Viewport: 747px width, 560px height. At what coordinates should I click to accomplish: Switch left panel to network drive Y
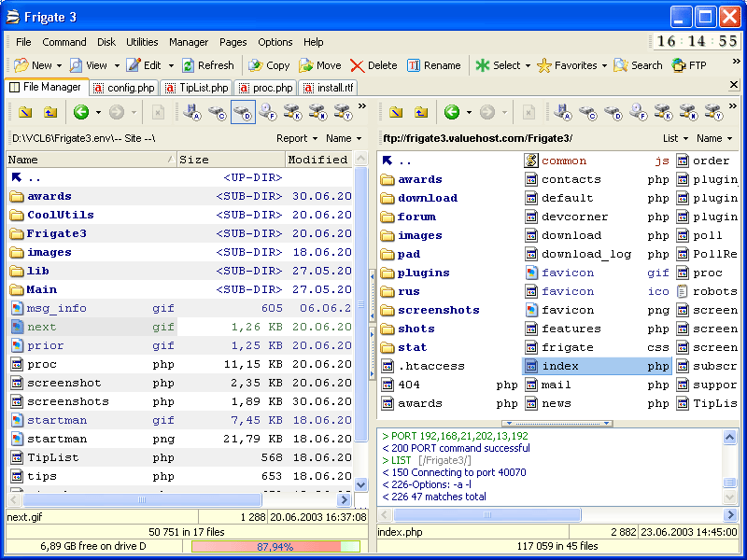coord(343,112)
